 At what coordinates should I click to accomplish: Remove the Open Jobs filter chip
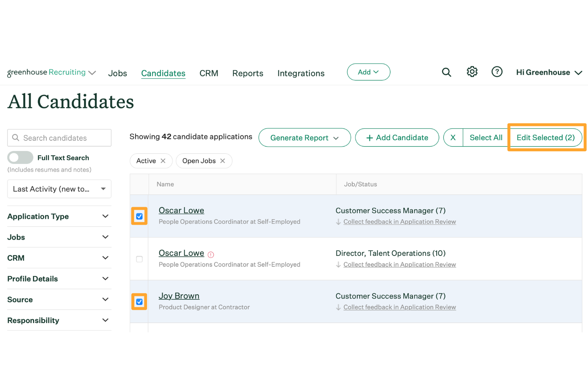[x=223, y=161]
